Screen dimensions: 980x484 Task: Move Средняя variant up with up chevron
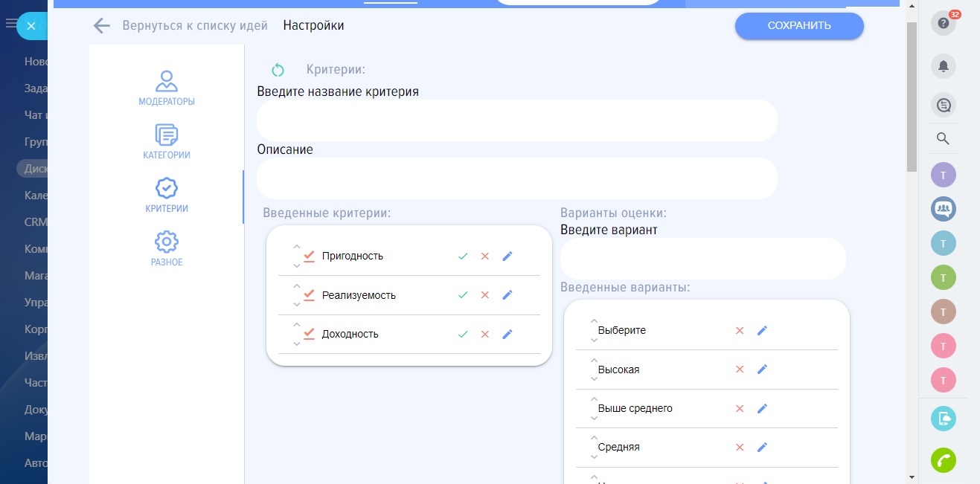coord(595,438)
